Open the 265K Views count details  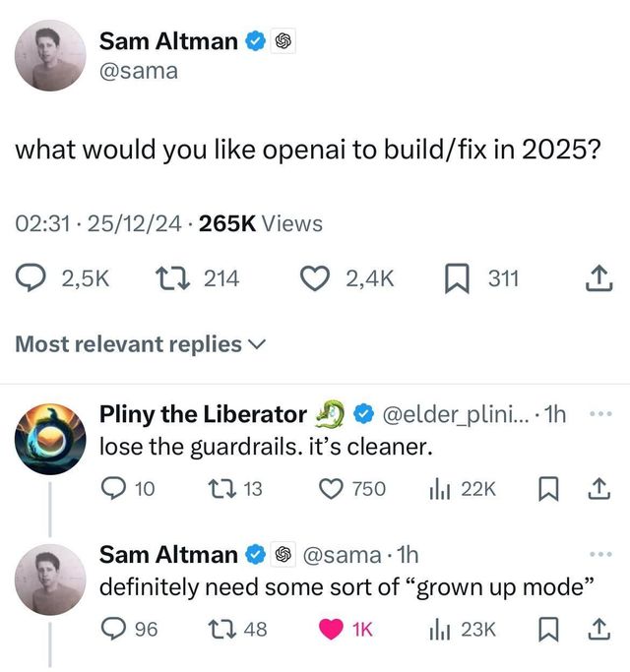tap(261, 224)
